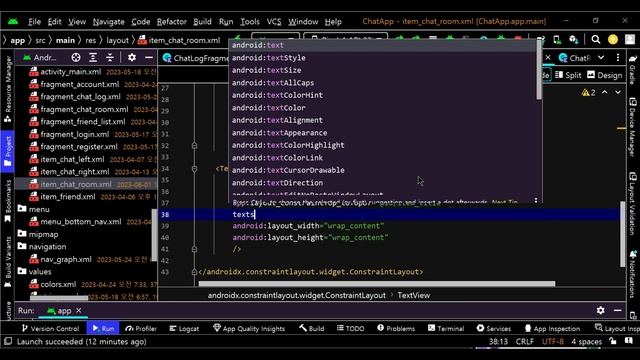640x360 pixels.
Task: Open the hidden editor tabs dropdown chevron
Action: point(601,58)
